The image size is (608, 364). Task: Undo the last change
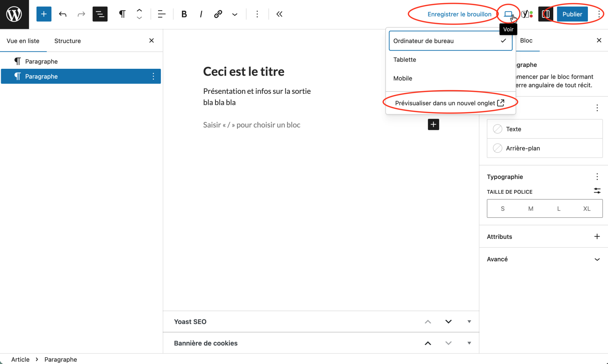tap(63, 14)
